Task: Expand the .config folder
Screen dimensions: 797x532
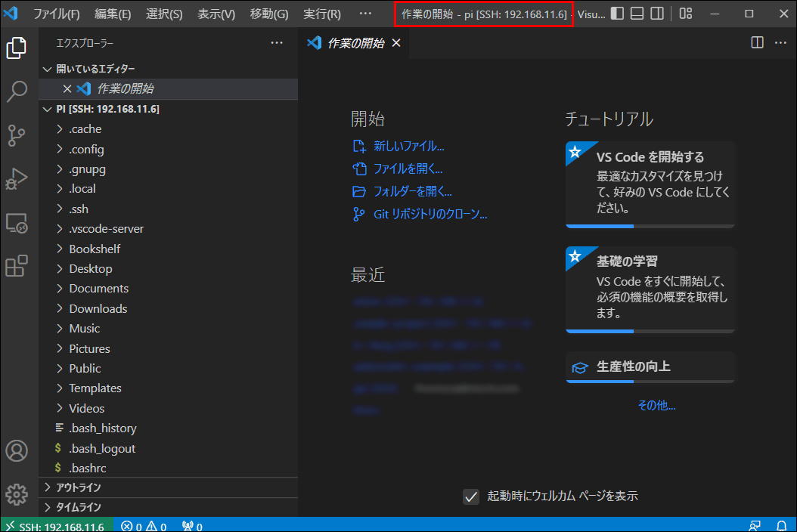Action: 168,150
